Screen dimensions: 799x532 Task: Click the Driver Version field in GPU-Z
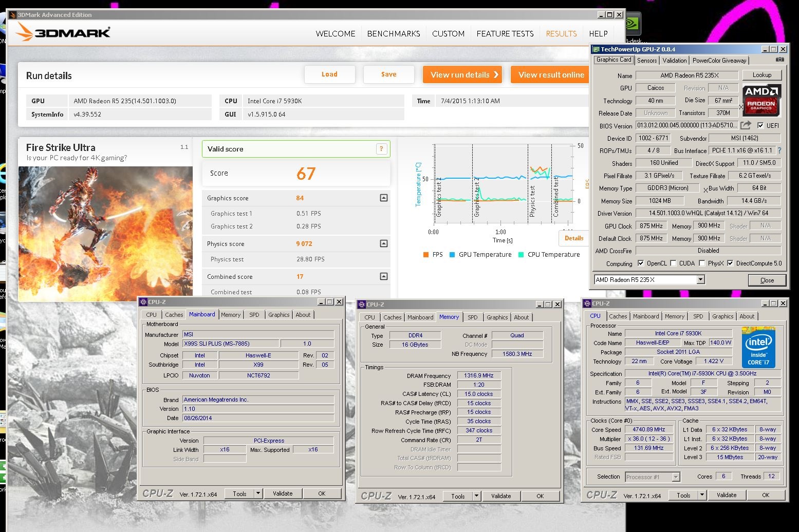pyautogui.click(x=708, y=213)
